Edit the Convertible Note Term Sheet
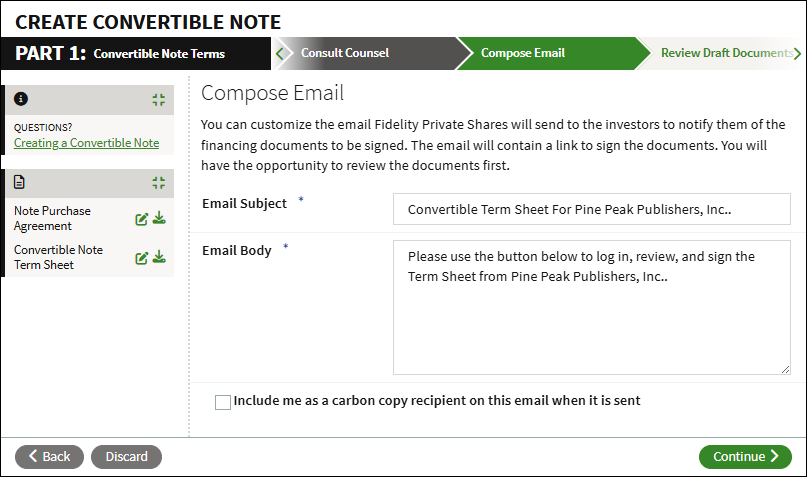This screenshot has width=807, height=477. pyautogui.click(x=142, y=258)
